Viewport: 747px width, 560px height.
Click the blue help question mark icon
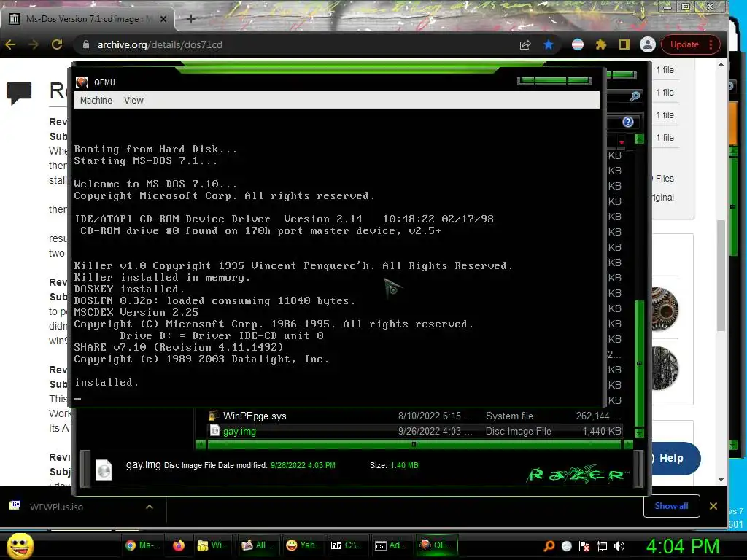(x=628, y=122)
